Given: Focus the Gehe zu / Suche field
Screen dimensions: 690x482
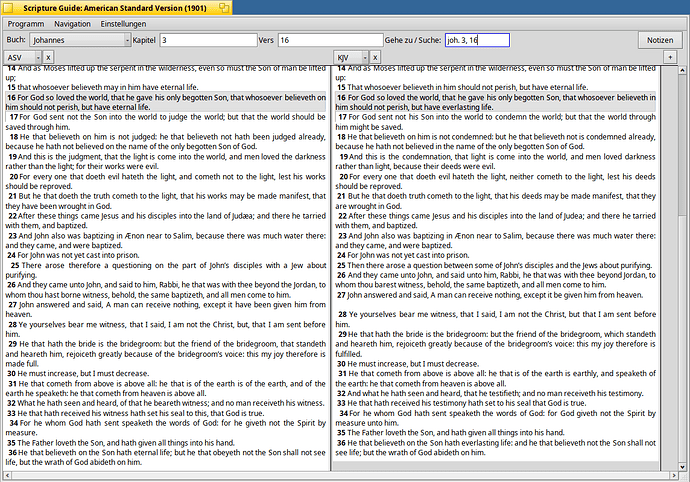Looking at the screenshot, I should click(477, 40).
